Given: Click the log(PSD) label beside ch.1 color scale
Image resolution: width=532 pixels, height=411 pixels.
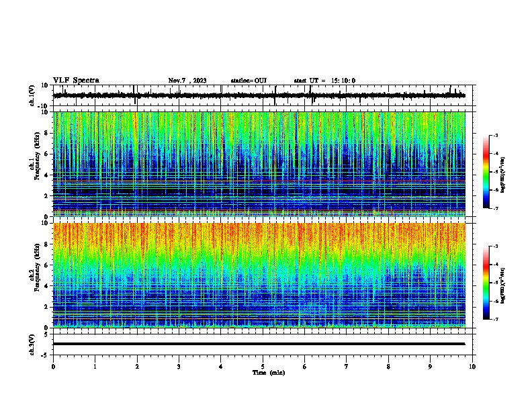Looking at the screenshot, I should (503, 175).
